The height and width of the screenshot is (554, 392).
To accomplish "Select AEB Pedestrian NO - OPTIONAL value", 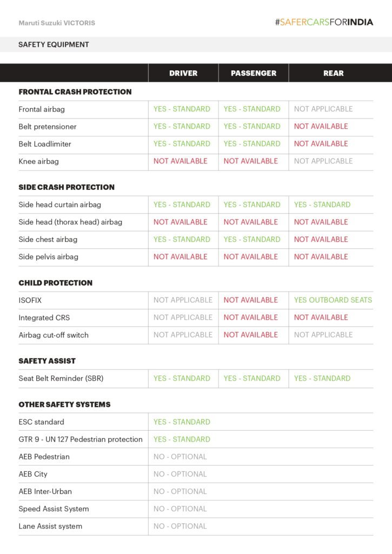I will 180,457.
